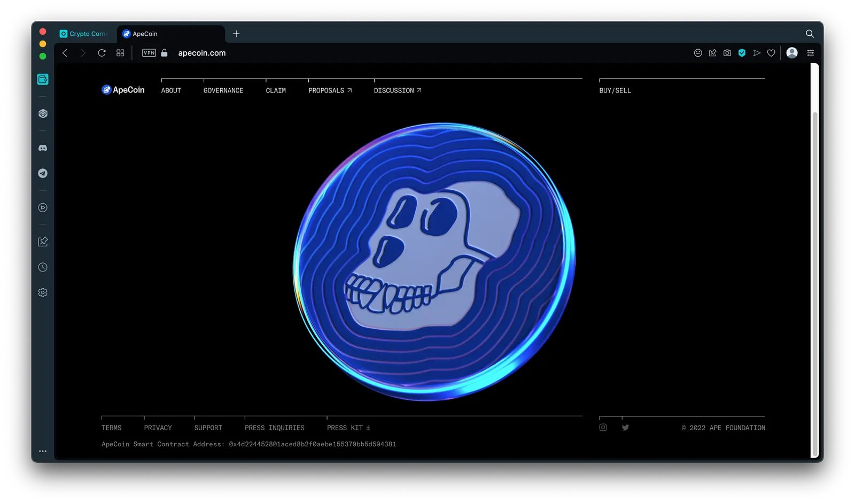Open the ABOUT nav item
Image resolution: width=855 pixels, height=504 pixels.
pos(171,91)
